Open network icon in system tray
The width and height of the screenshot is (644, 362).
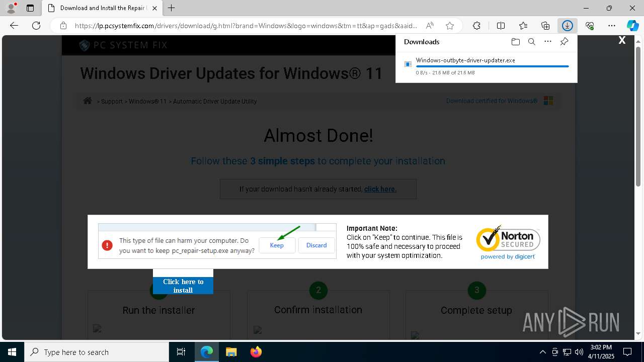[x=567, y=352]
